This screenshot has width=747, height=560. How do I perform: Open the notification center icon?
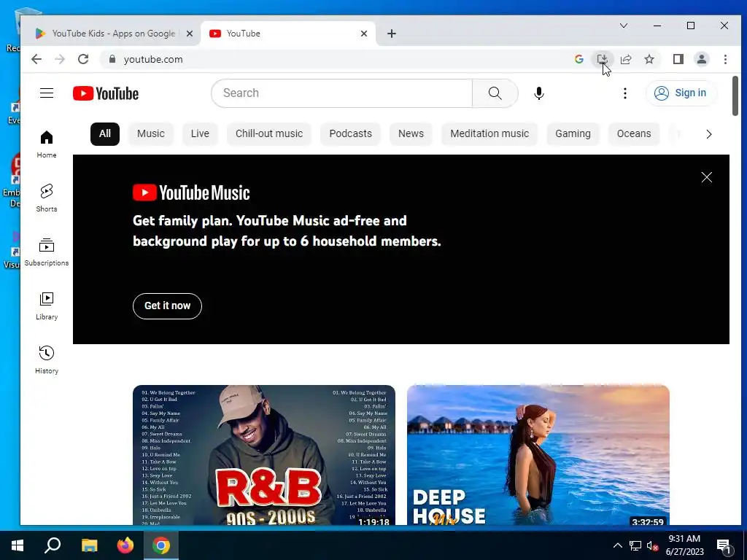[x=724, y=546]
